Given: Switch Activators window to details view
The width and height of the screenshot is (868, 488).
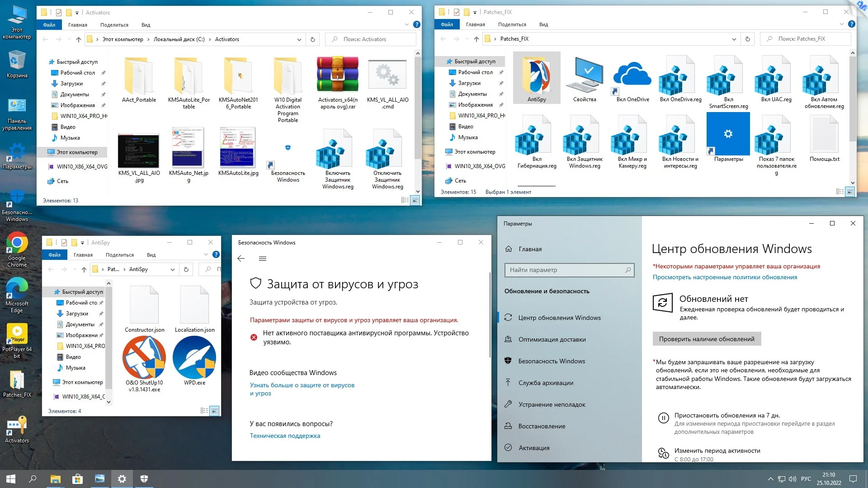Looking at the screenshot, I should (x=405, y=200).
